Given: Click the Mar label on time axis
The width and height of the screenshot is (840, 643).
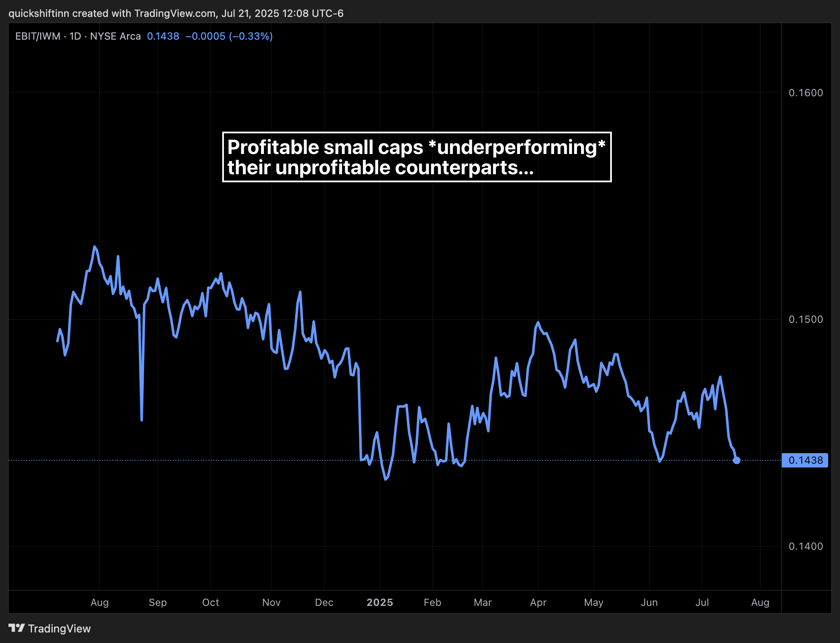Looking at the screenshot, I should coord(483,602).
